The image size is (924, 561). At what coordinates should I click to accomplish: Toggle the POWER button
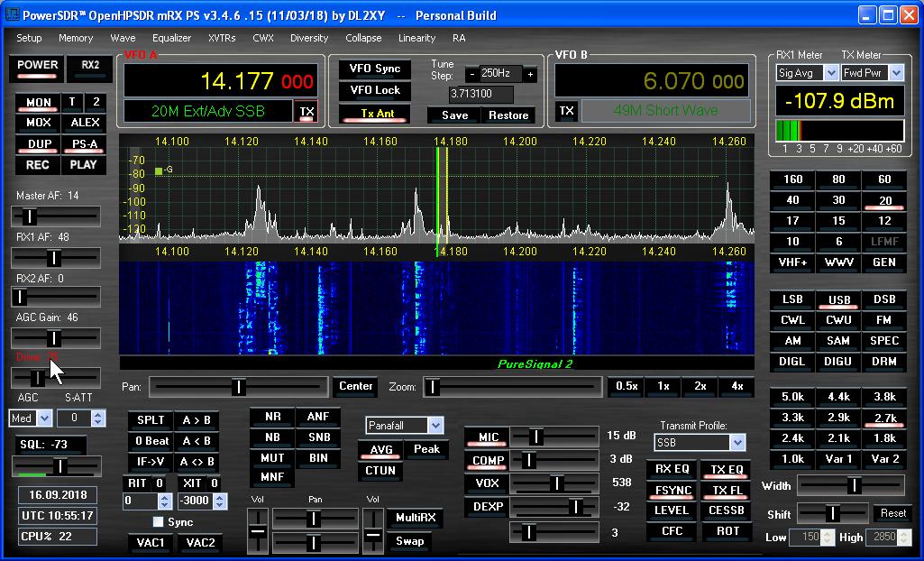pyautogui.click(x=37, y=68)
